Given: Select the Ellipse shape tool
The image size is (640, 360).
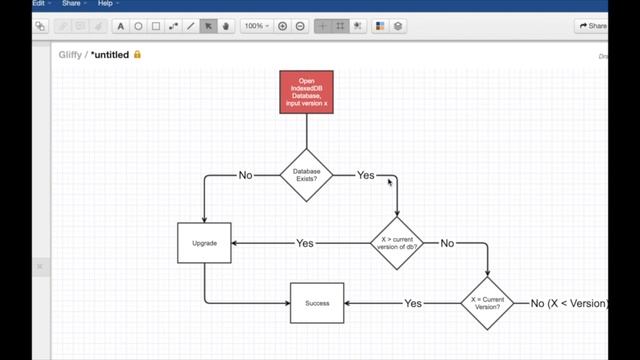Looking at the screenshot, I should tap(138, 26).
